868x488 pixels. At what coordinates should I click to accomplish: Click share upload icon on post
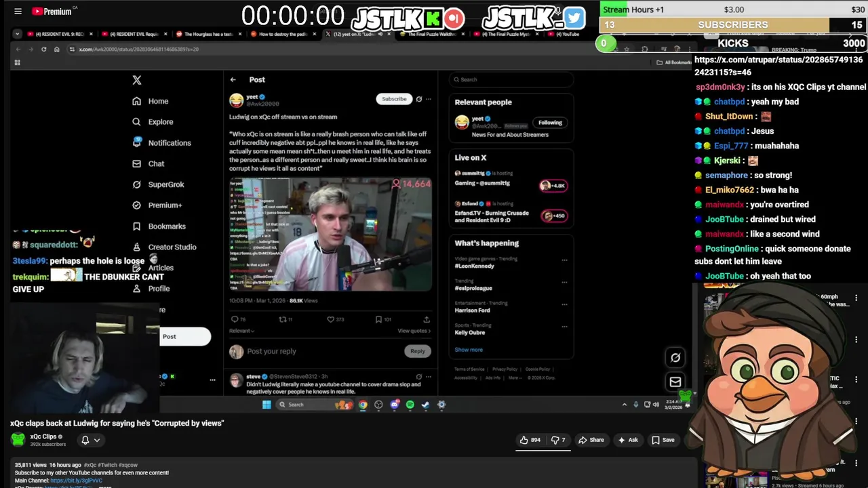427,319
